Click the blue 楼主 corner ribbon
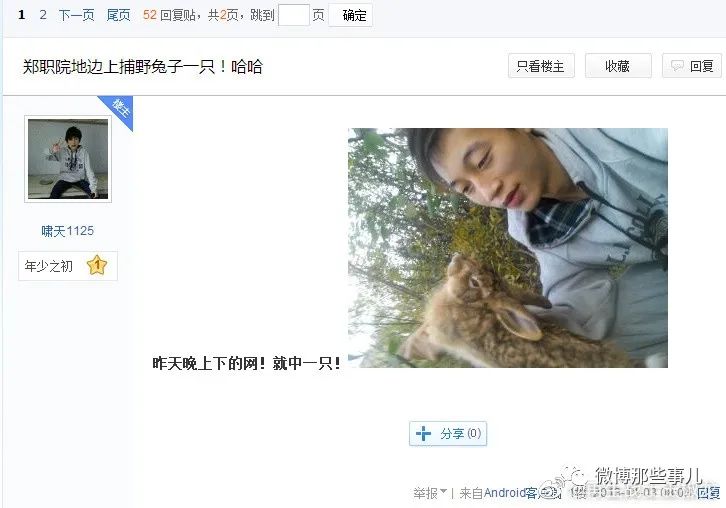Image resolution: width=726 pixels, height=508 pixels. click(119, 111)
